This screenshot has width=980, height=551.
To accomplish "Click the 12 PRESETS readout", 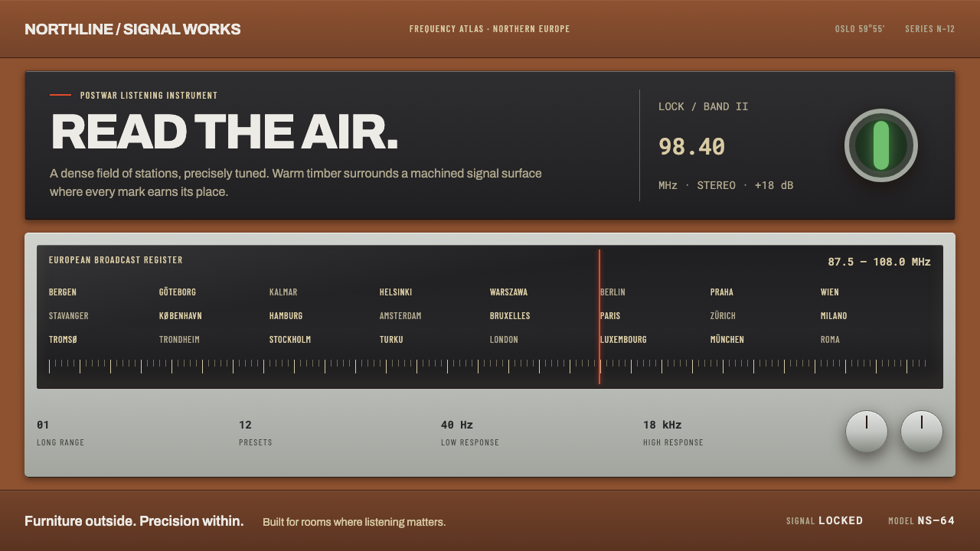I will coord(256,432).
